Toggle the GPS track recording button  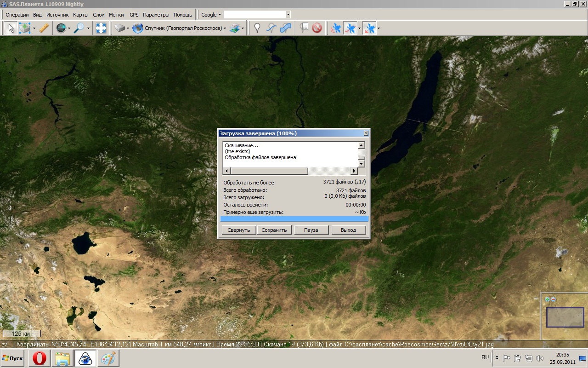tap(350, 29)
